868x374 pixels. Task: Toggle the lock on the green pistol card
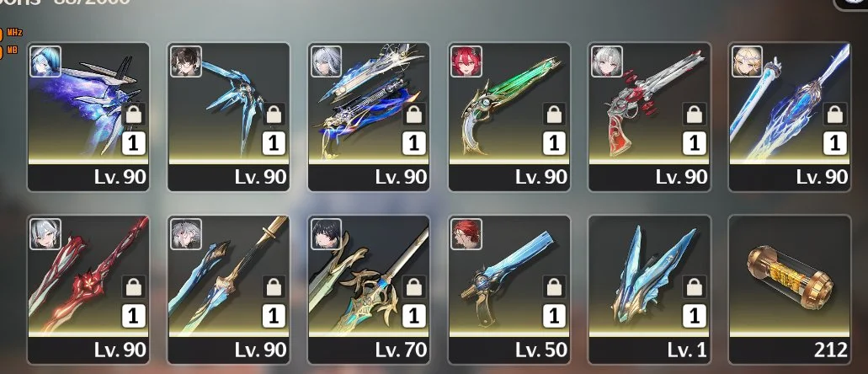[554, 115]
